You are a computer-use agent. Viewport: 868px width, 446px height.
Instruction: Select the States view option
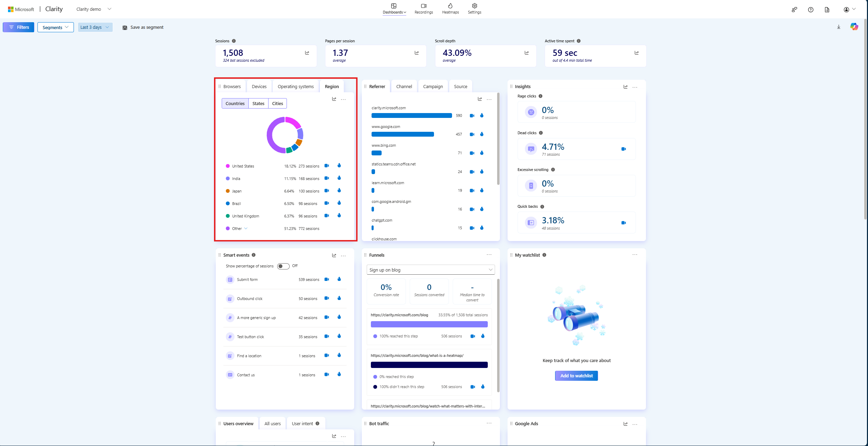[x=258, y=103]
